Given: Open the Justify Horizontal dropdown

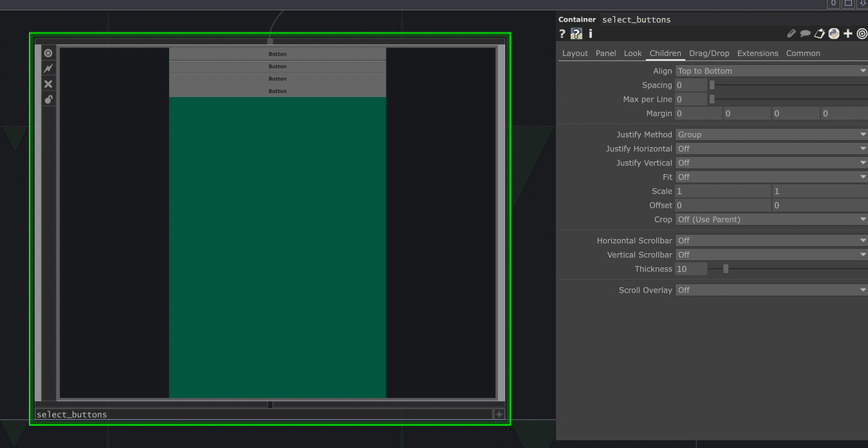Looking at the screenshot, I should click(771, 149).
